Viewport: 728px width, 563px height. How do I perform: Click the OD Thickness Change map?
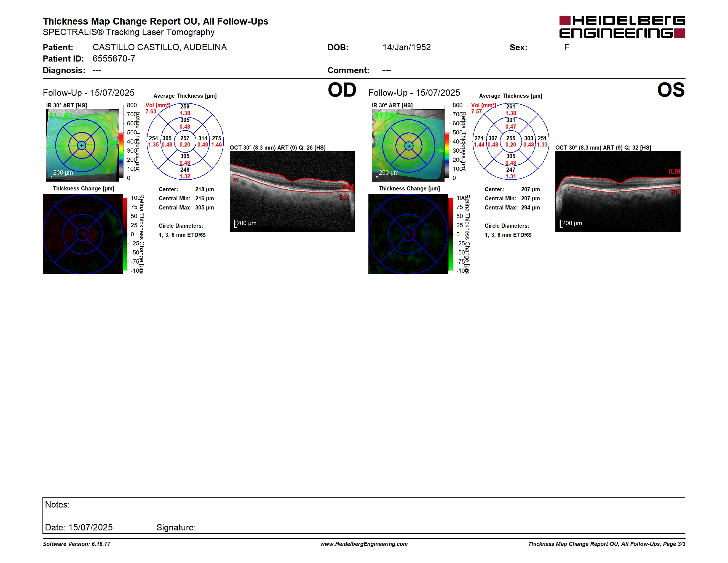tap(83, 234)
